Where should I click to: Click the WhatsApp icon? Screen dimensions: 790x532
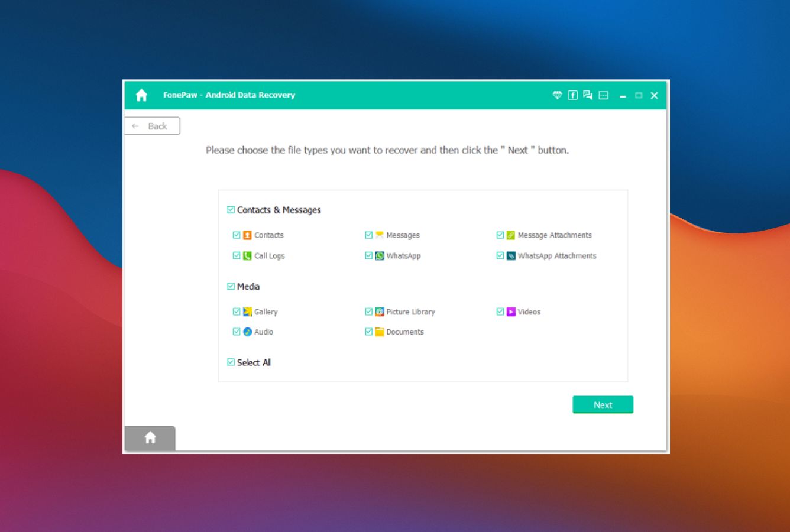(x=380, y=256)
